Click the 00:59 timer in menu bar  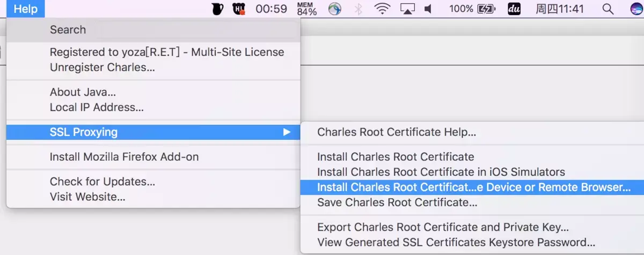click(271, 9)
